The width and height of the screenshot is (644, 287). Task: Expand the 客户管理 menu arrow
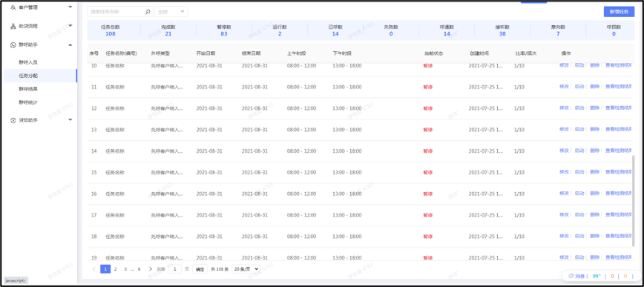70,7
